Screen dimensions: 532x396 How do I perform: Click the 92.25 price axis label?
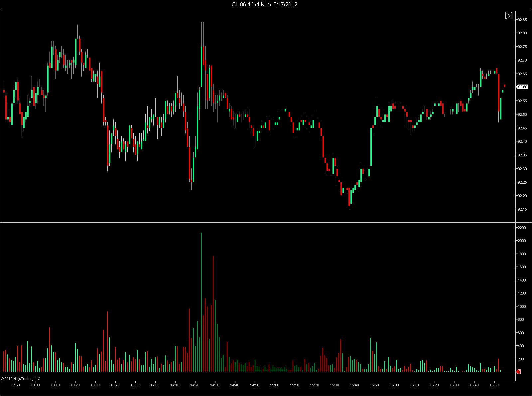(x=522, y=182)
